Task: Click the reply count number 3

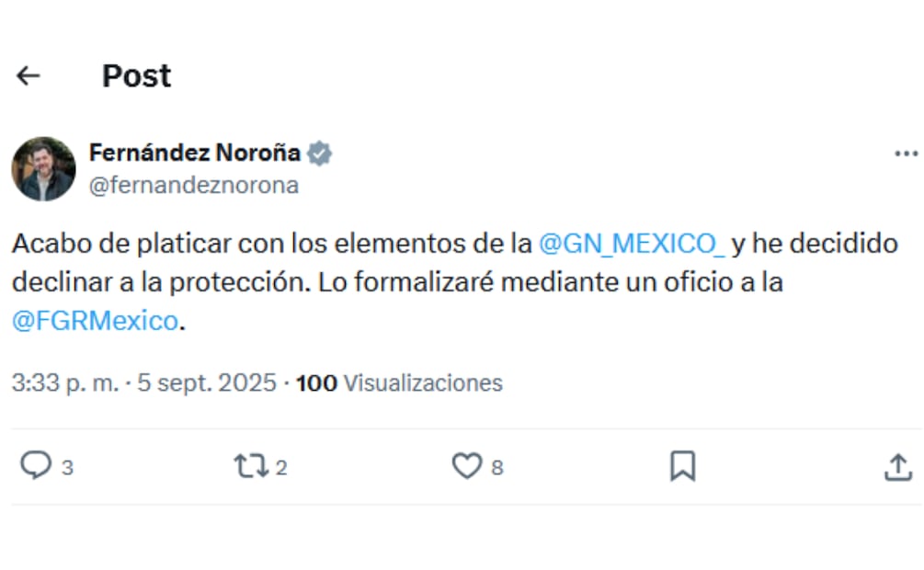Action: [x=68, y=468]
